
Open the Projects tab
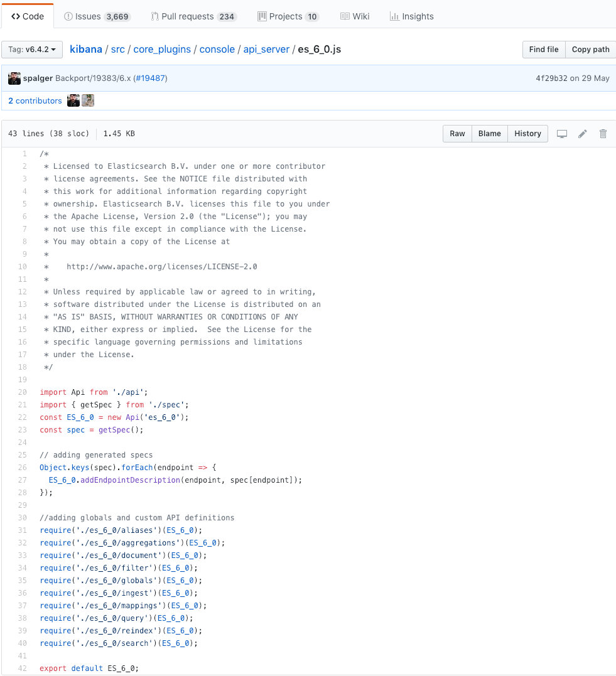[x=288, y=16]
